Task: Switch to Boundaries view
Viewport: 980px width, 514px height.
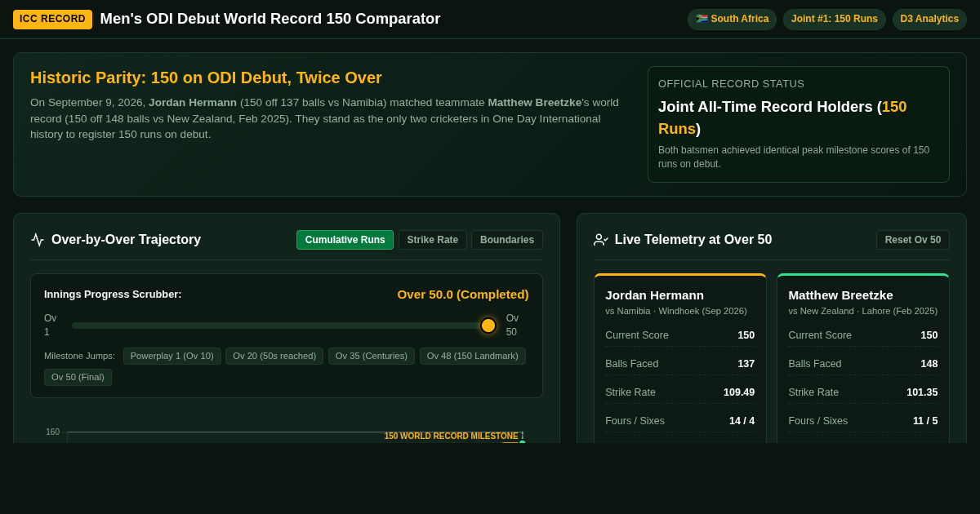Action: point(507,240)
